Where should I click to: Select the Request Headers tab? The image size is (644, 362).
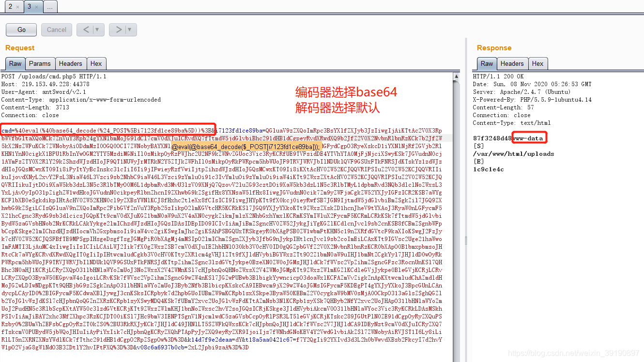71,63
